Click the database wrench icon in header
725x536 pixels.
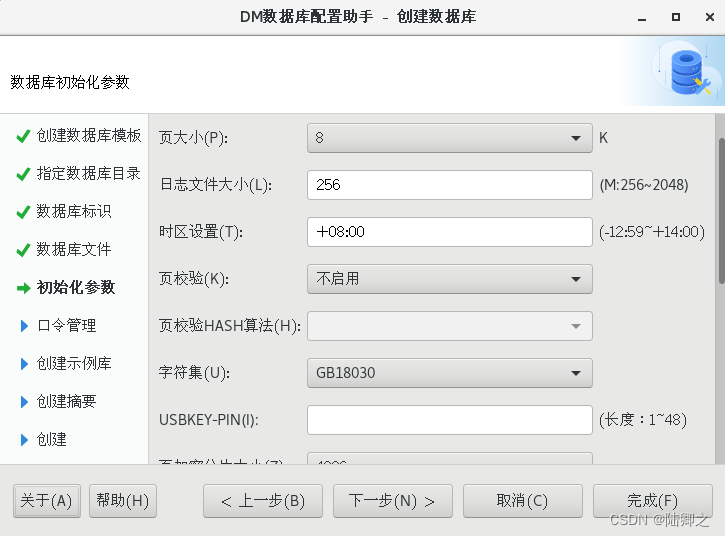coord(690,71)
